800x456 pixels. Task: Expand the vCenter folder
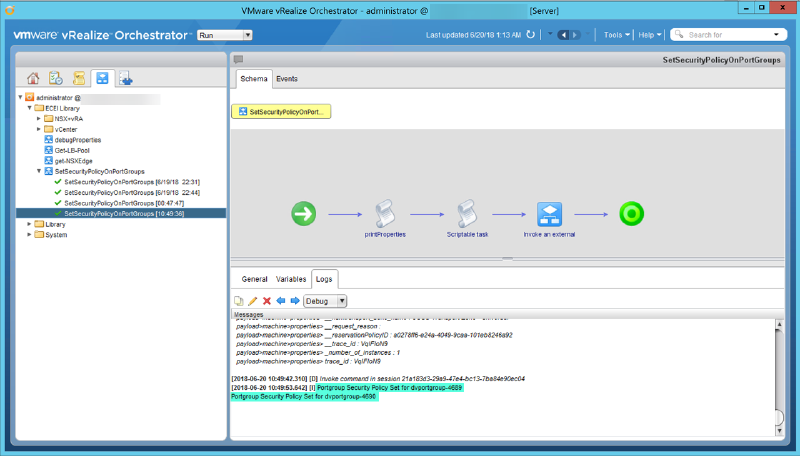pos(39,129)
